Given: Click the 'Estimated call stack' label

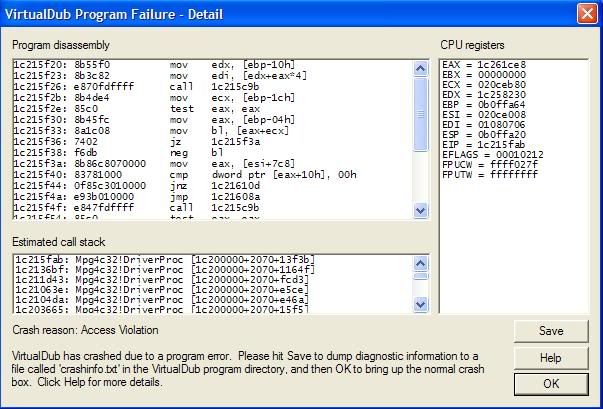Looking at the screenshot, I should tap(59, 242).
